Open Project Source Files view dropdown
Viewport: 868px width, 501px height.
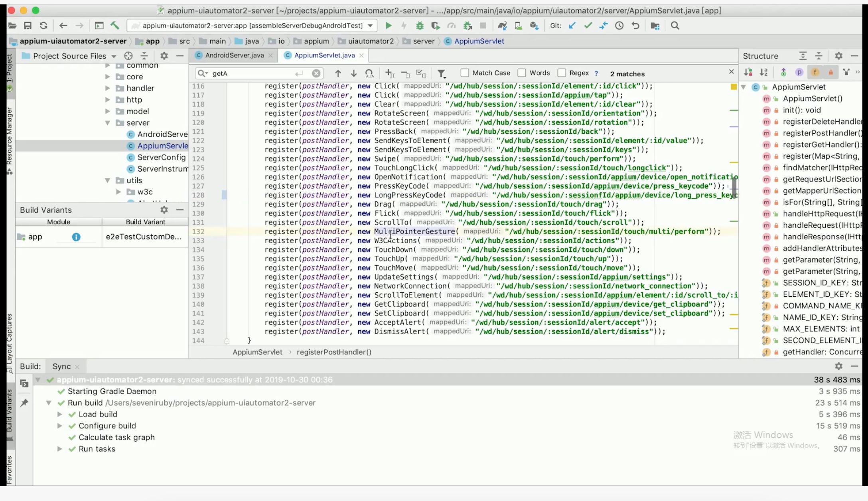click(x=114, y=56)
